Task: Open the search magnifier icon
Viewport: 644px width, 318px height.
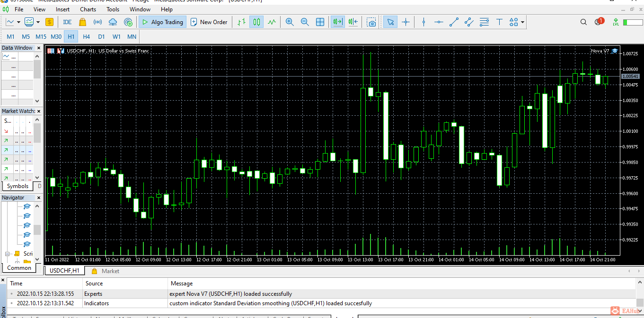Action: 584,22
